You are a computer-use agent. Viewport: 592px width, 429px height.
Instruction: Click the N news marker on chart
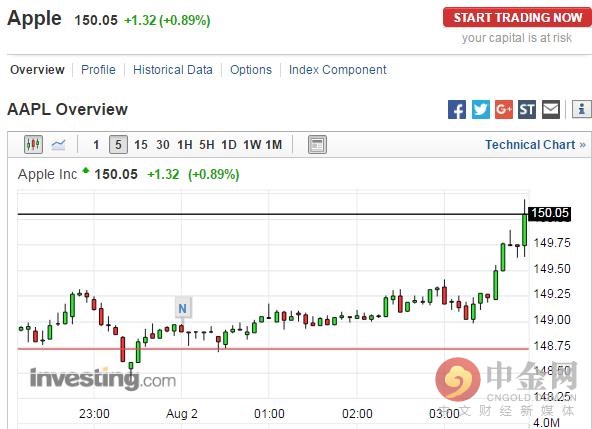point(183,309)
